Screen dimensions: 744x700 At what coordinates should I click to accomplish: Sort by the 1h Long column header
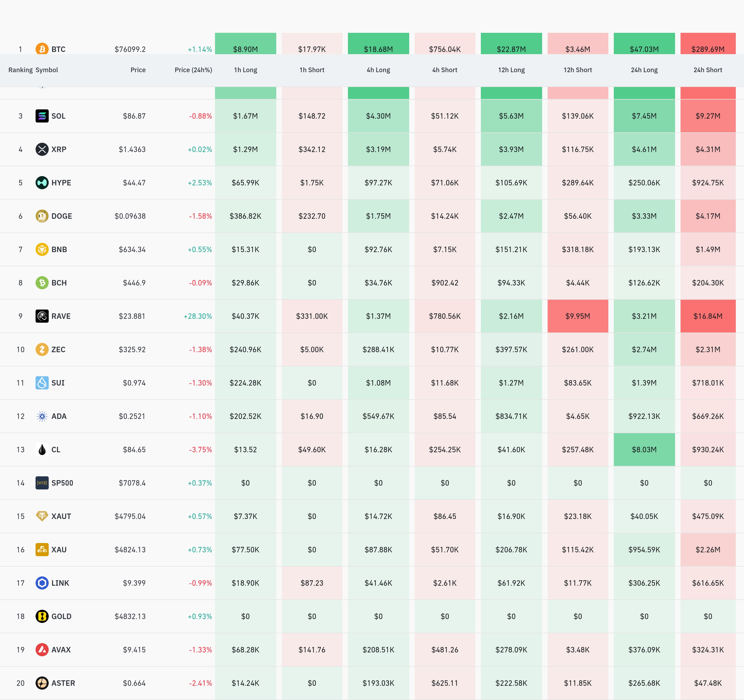pyautogui.click(x=246, y=70)
